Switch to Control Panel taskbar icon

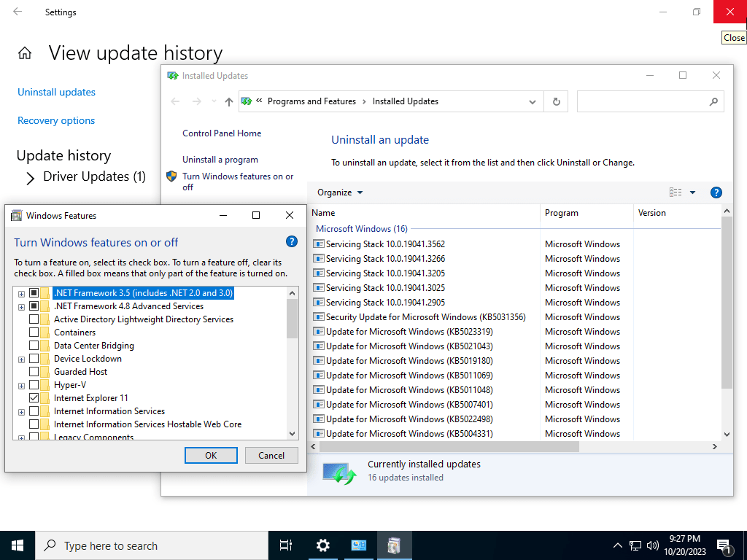(358, 545)
